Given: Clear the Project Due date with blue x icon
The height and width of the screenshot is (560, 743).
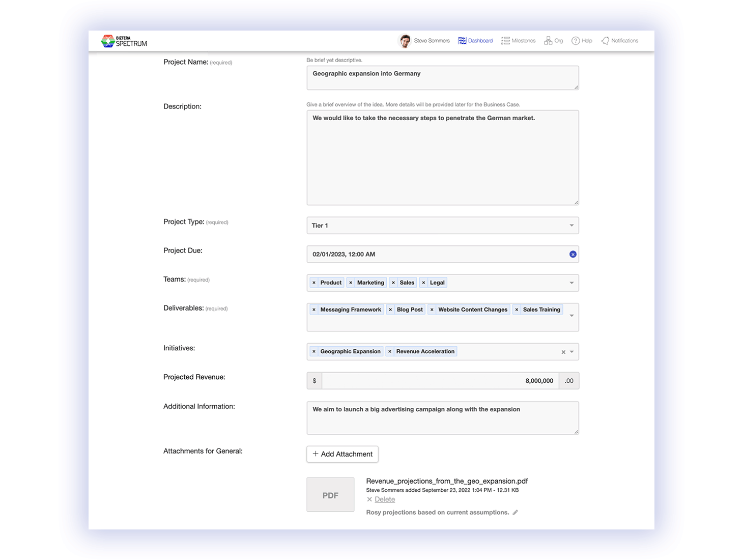Looking at the screenshot, I should pyautogui.click(x=573, y=254).
